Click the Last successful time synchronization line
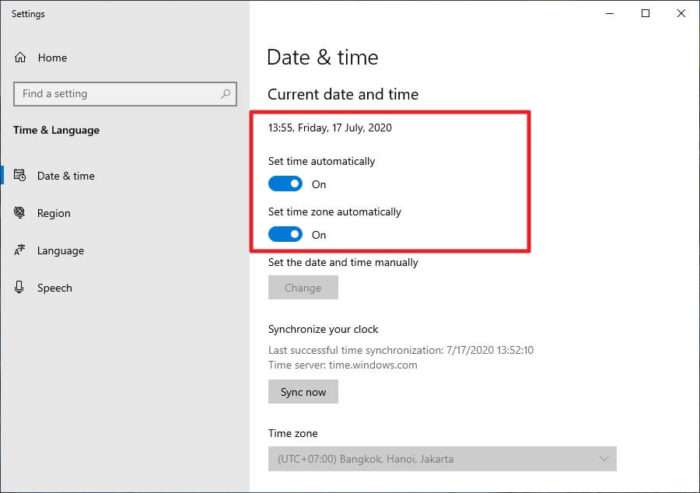The height and width of the screenshot is (493, 700). pyautogui.click(x=401, y=350)
